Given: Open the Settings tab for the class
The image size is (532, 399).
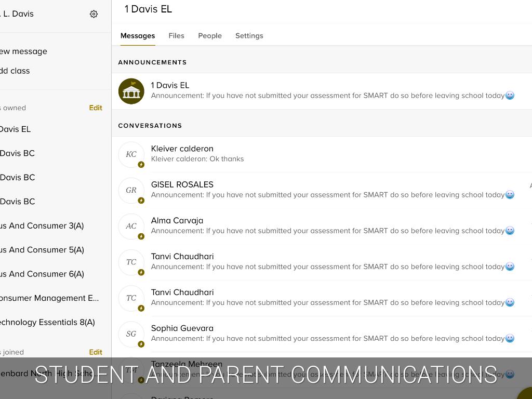Looking at the screenshot, I should [x=249, y=36].
